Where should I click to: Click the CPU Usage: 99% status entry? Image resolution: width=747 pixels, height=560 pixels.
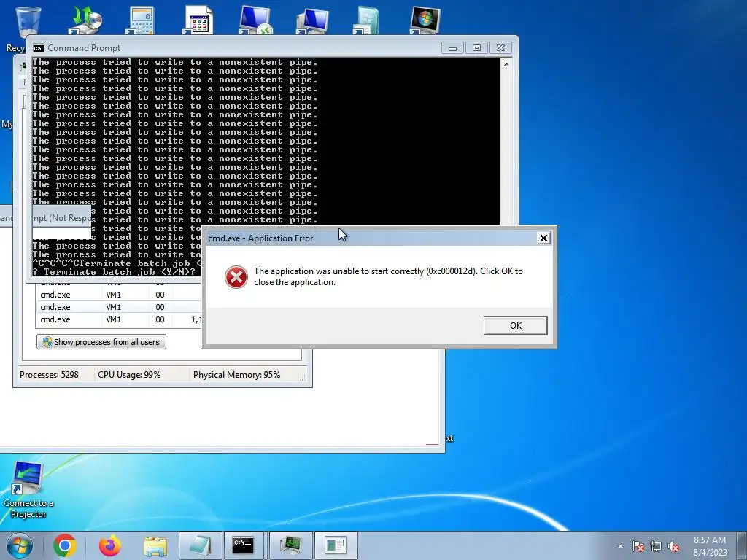(x=129, y=375)
